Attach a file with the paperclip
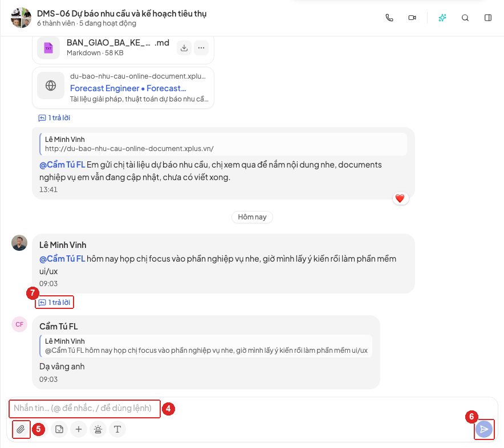The width and height of the screenshot is (504, 448). 21,429
